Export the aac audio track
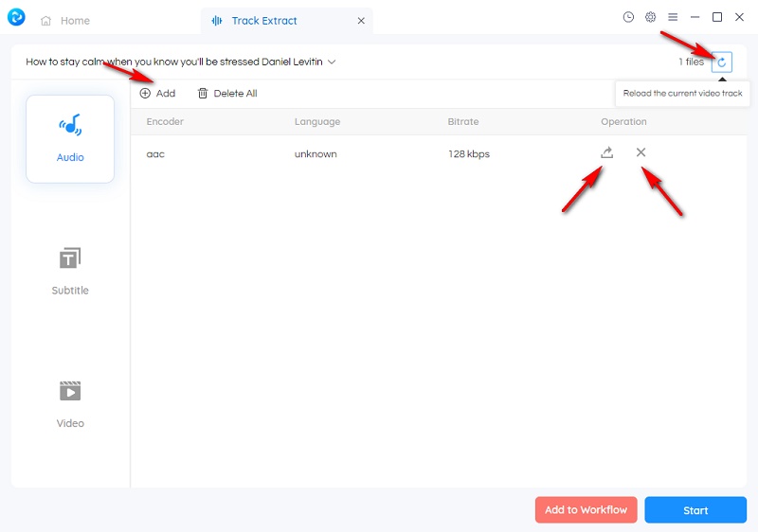Viewport: 758px width, 532px height. (x=607, y=152)
